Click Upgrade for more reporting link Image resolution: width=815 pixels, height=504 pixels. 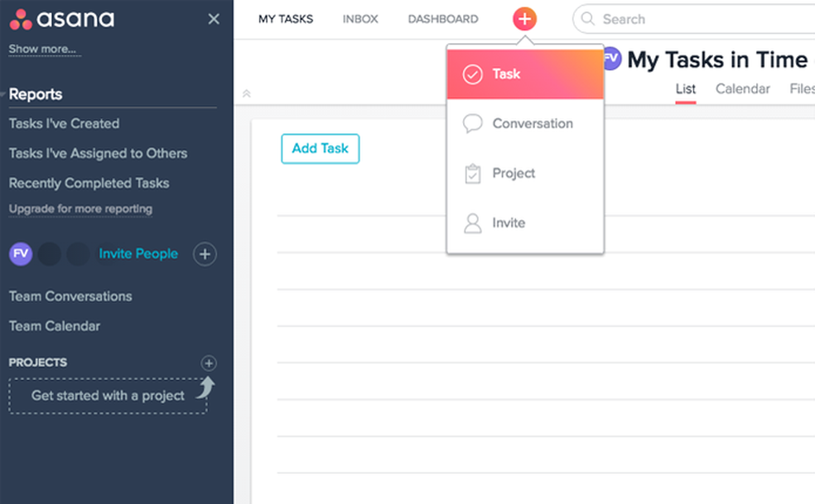point(80,209)
